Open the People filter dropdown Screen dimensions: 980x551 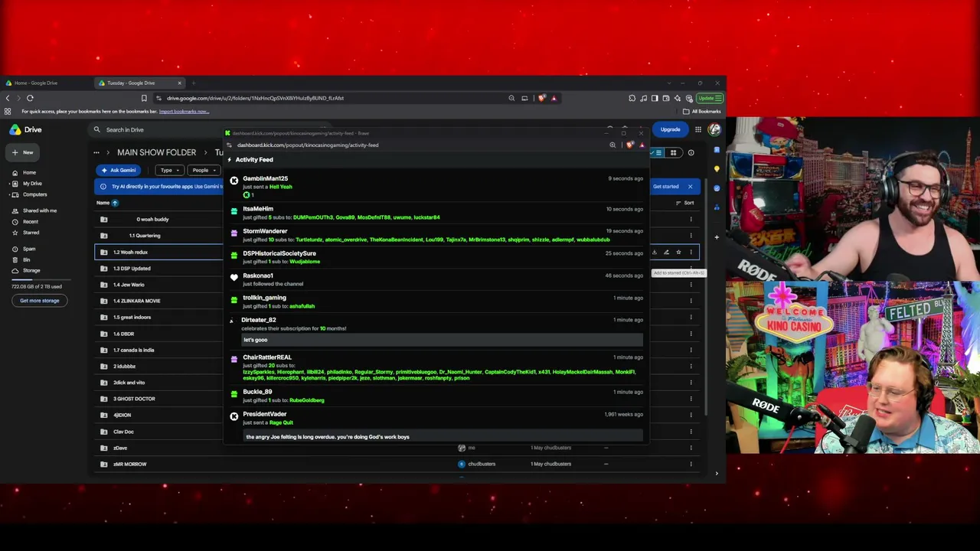point(203,170)
